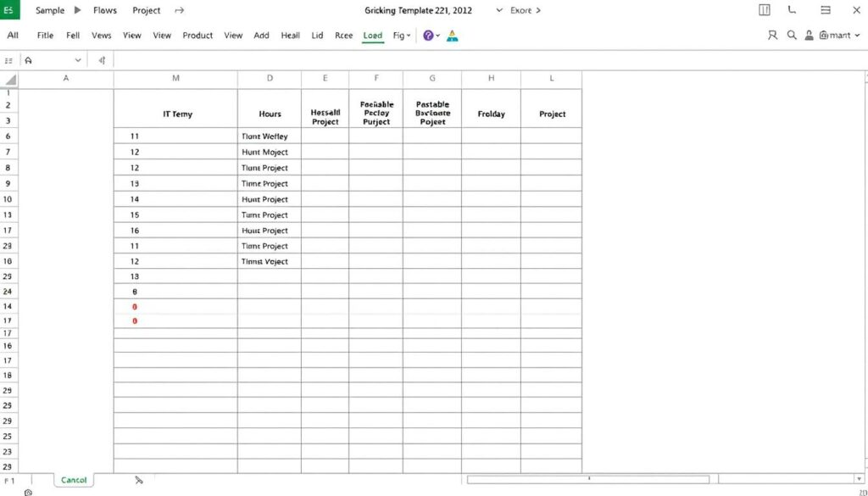Open the Rcee menu

point(344,36)
